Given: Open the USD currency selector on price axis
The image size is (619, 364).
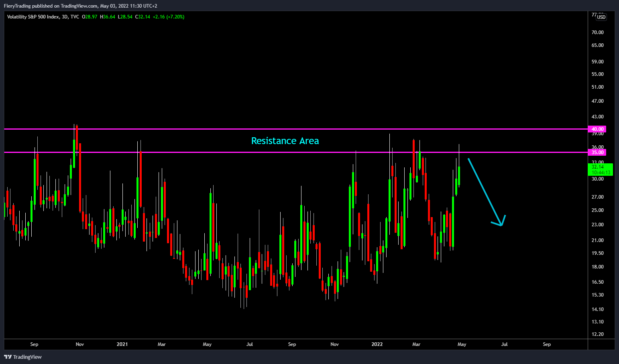Looking at the screenshot, I should (x=601, y=17).
